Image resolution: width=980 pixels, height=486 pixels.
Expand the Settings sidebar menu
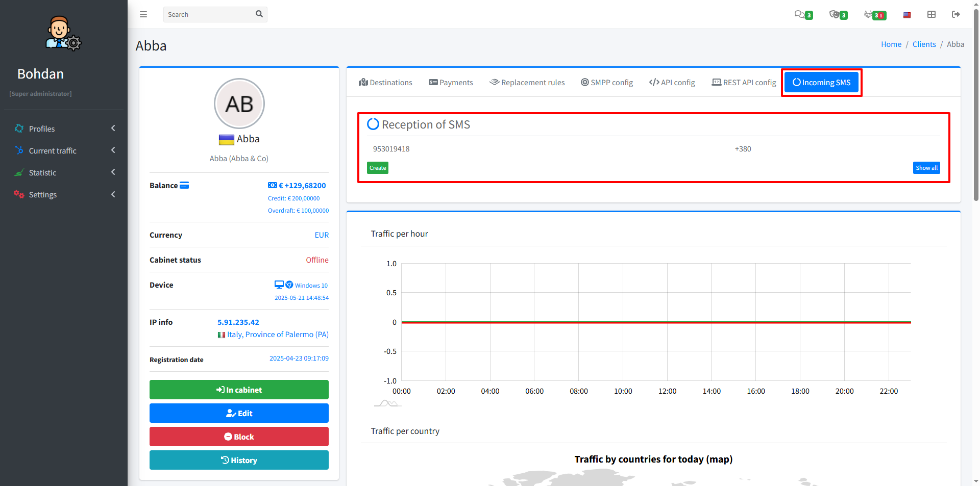[64, 194]
